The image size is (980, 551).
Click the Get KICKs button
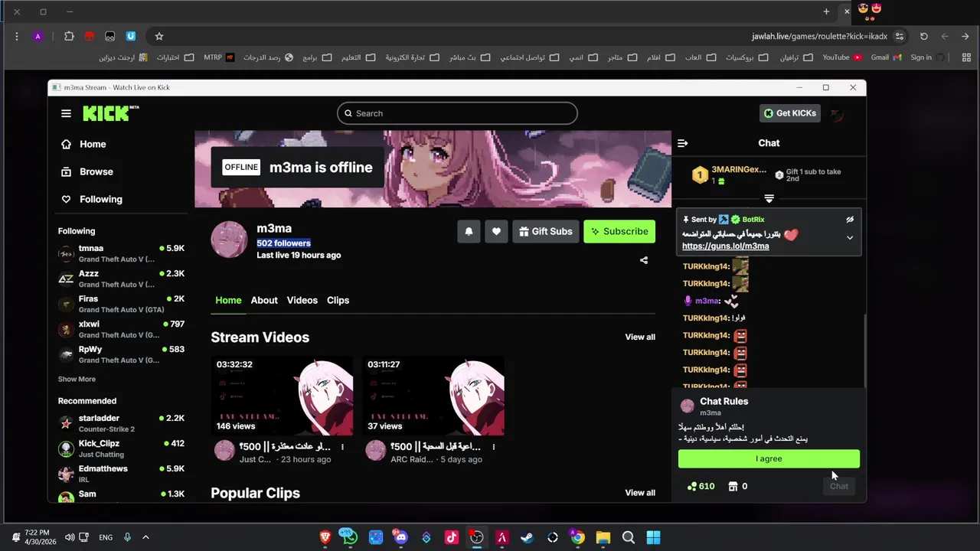[789, 113]
